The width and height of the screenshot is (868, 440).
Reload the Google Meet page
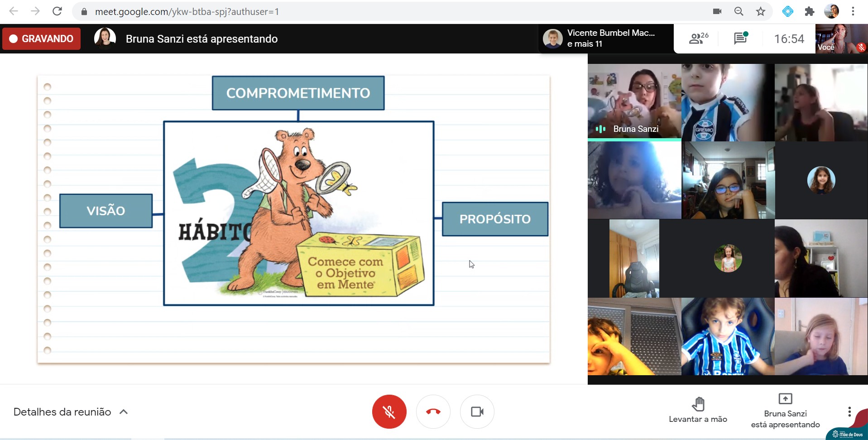[x=57, y=11]
